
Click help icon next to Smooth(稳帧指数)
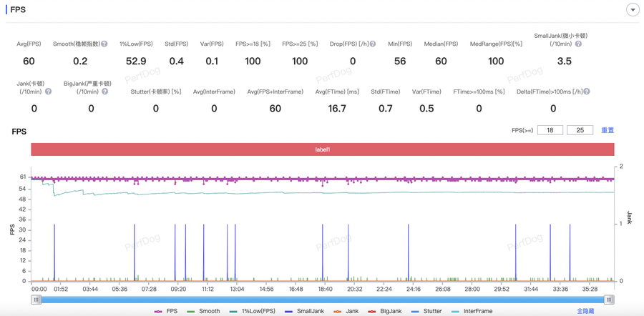pyautogui.click(x=104, y=44)
